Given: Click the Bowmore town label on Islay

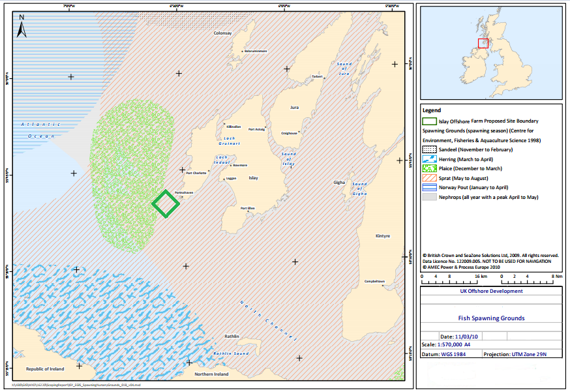Looking at the screenshot, I should point(240,165).
